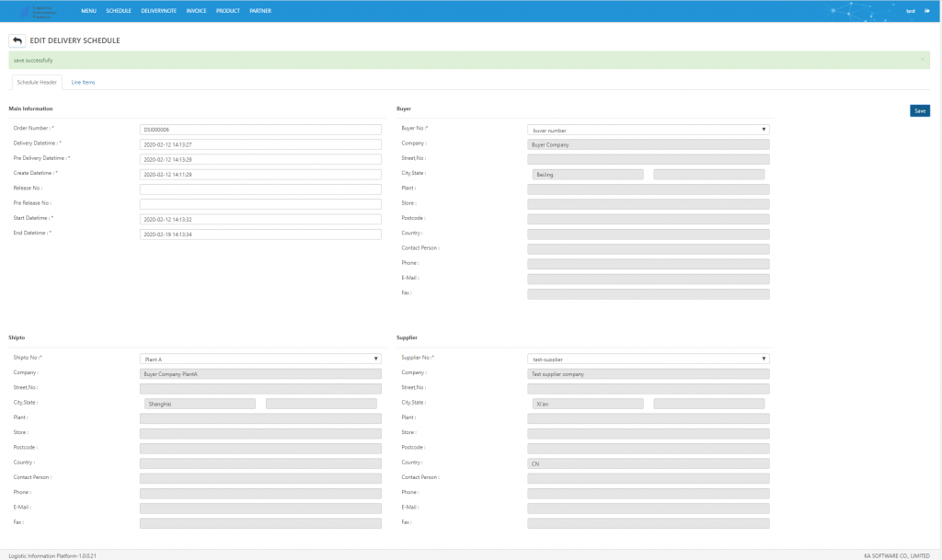Click the Release No input field
Screen dimensions: 942x560
pos(260,189)
